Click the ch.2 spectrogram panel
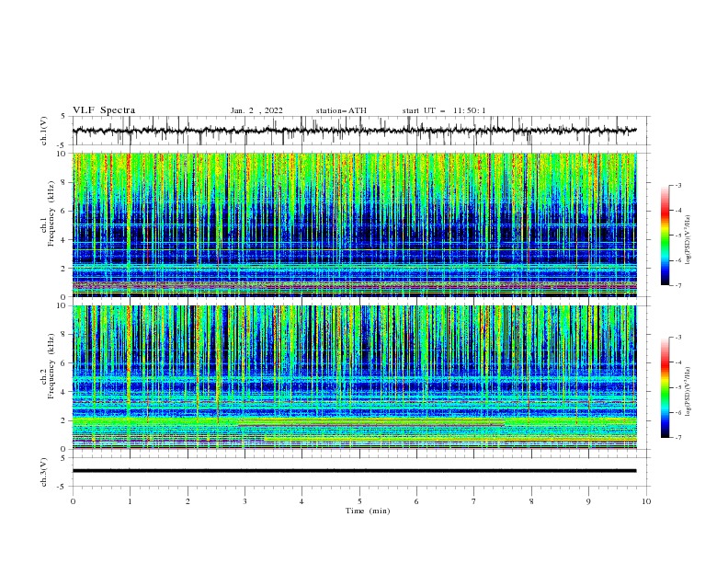The width and height of the screenshot is (728, 563). coord(355,377)
